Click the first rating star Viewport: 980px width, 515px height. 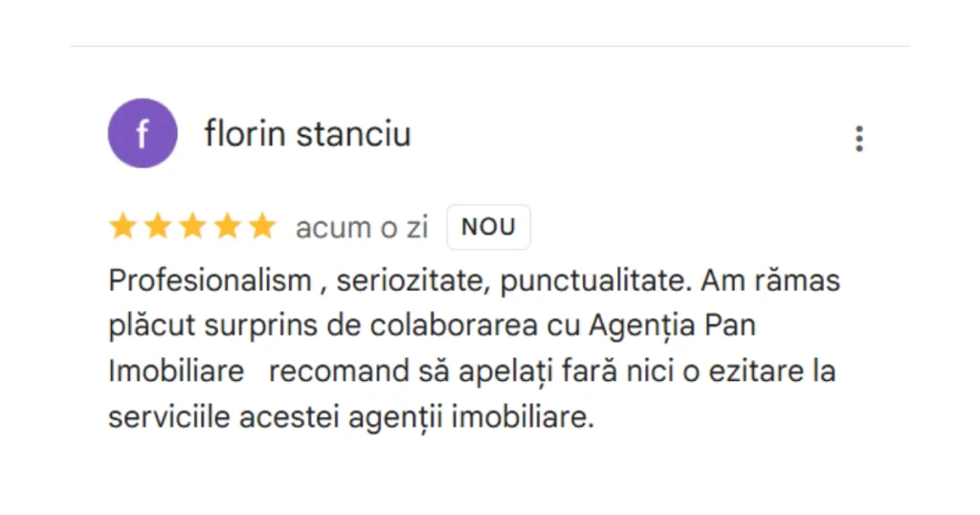click(122, 227)
